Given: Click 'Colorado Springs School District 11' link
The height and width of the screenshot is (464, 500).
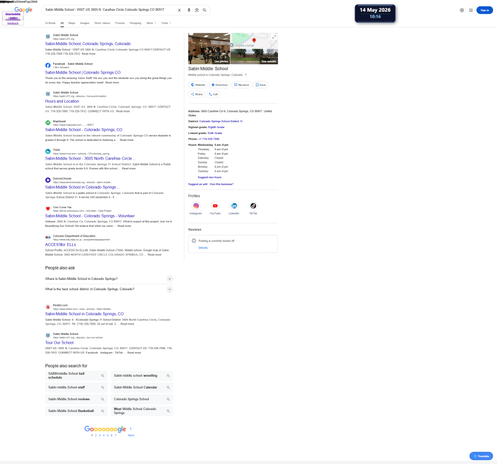Looking at the screenshot, I should 221,121.
